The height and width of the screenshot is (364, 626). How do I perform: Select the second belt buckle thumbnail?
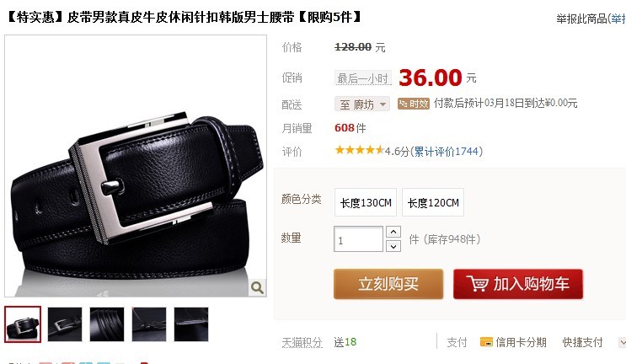tap(65, 324)
